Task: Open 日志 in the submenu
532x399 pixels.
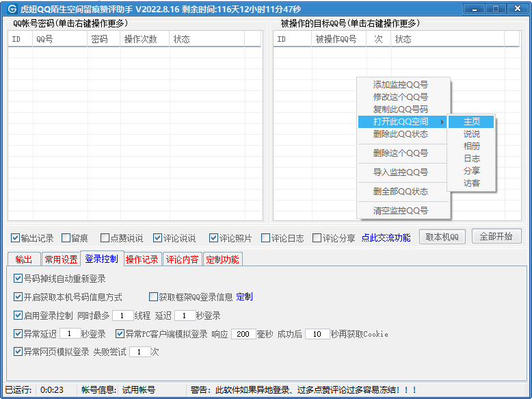Action: pyautogui.click(x=471, y=158)
